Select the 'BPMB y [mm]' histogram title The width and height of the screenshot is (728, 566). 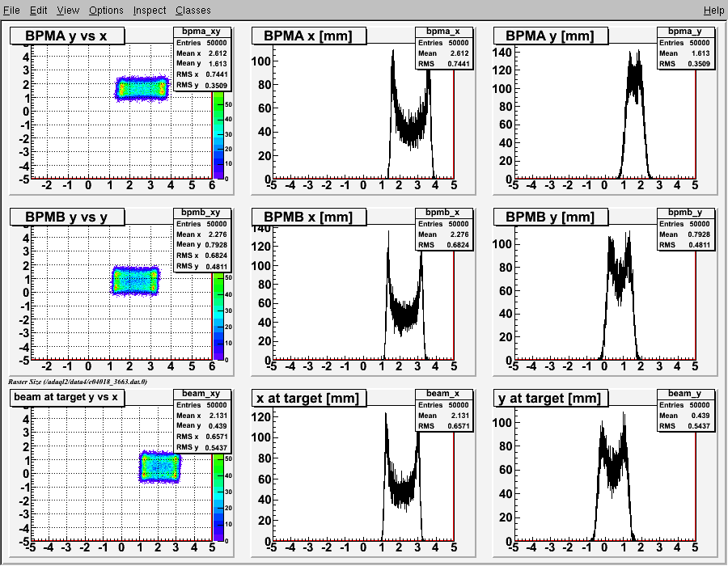[x=551, y=217]
